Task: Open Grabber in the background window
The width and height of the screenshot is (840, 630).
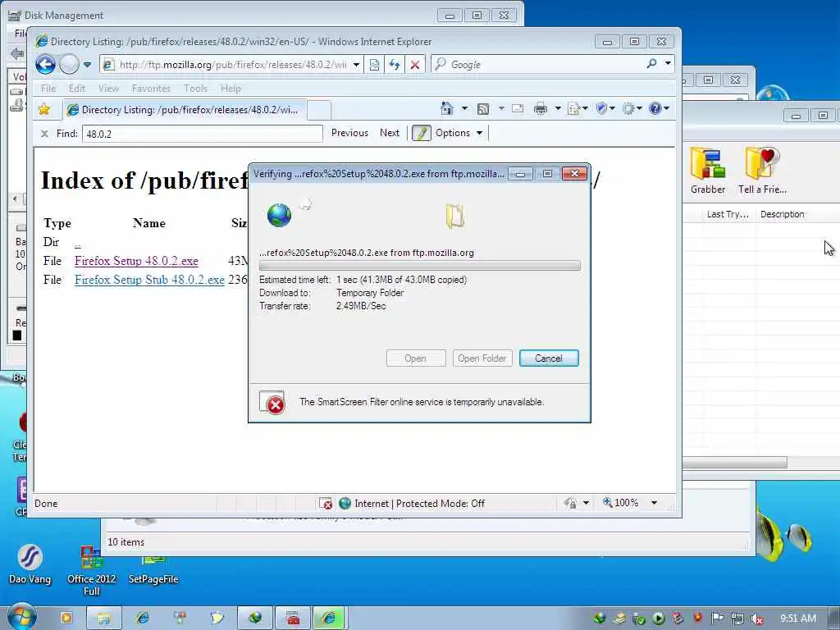Action: (708, 171)
